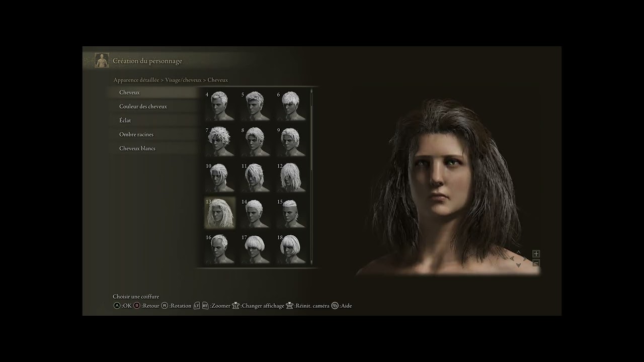Pick bob hairstyle number 18

coord(291,248)
